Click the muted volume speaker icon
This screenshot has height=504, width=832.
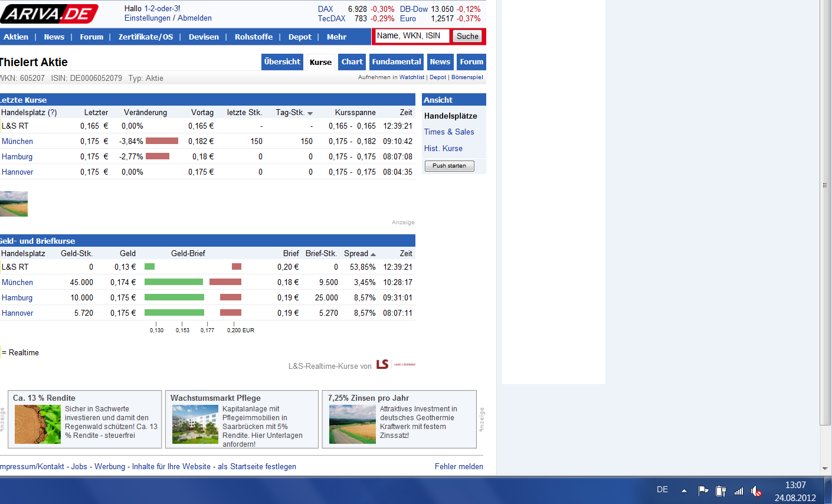[x=756, y=490]
